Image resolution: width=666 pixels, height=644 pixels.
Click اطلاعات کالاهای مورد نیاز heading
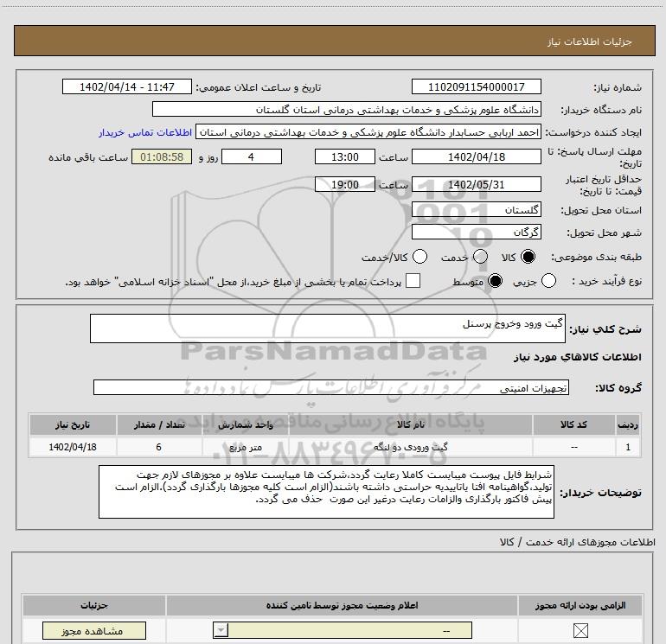[x=577, y=357]
